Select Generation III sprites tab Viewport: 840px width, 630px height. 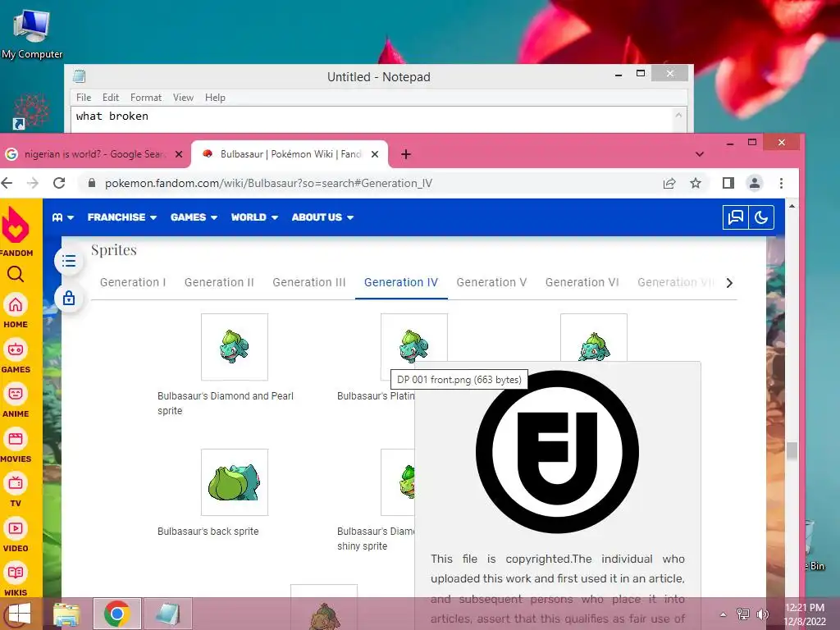click(x=309, y=282)
